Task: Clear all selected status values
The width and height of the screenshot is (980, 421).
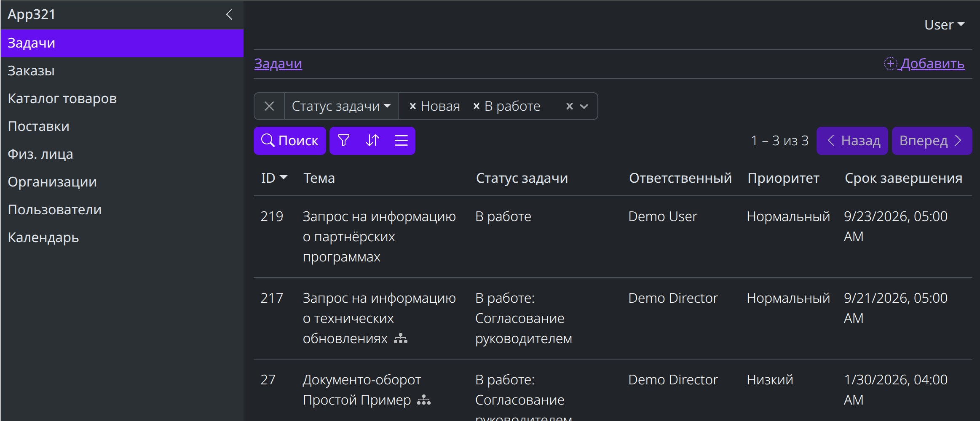Action: click(570, 106)
